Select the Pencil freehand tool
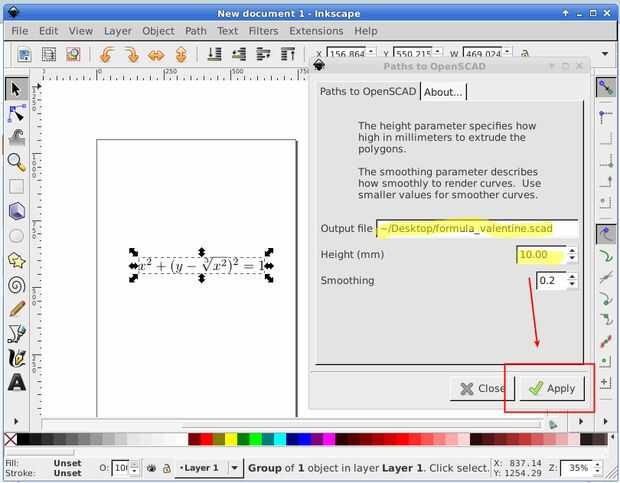Viewport: 620px width, 483px height. click(16, 309)
